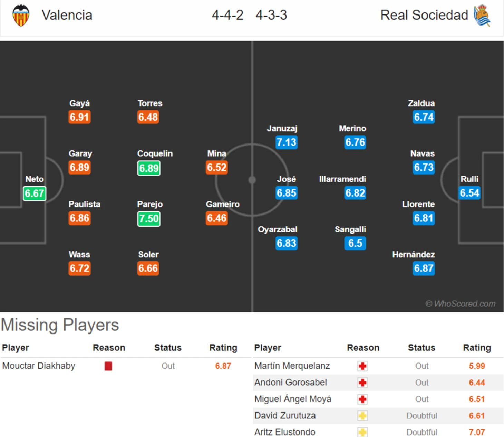Click Diakhaby's red card icon
The height and width of the screenshot is (437, 504).
tap(108, 366)
